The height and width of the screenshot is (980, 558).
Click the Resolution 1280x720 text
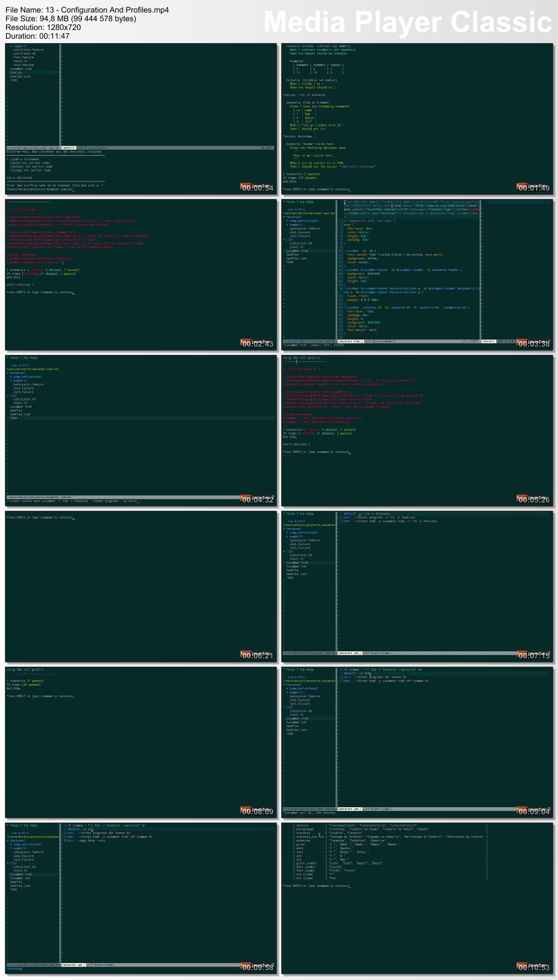[43, 27]
